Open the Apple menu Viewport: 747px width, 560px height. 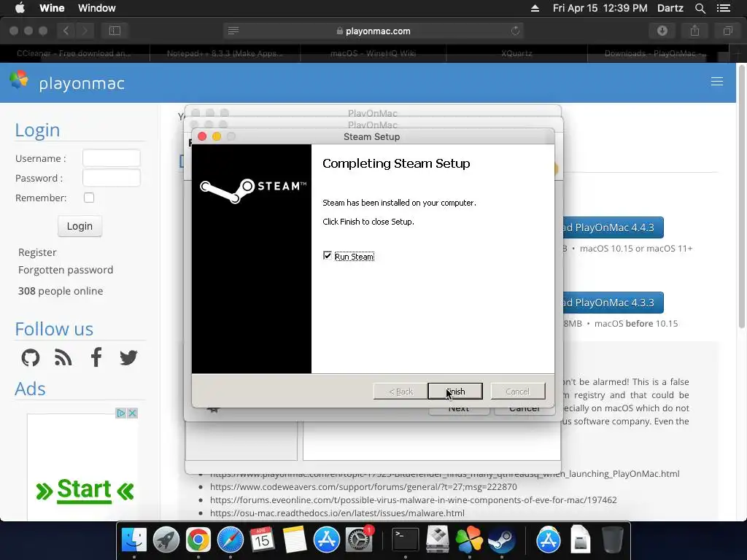point(20,8)
